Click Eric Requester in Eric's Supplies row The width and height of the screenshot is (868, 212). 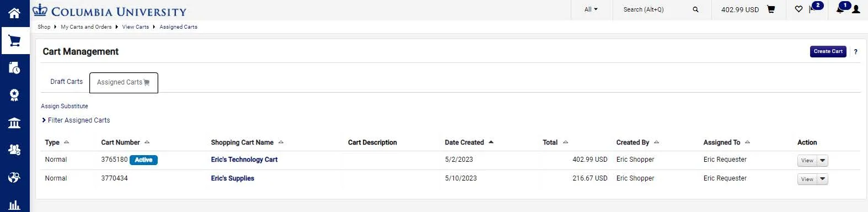[x=725, y=178]
